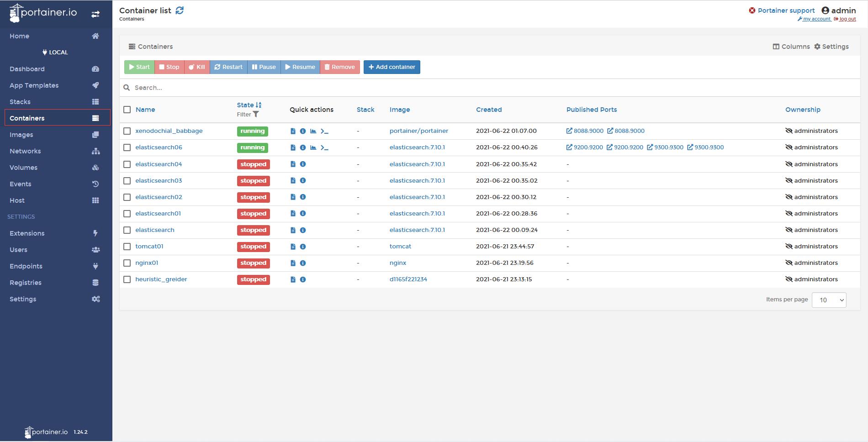868x442 pixels.
Task: Click the Restart button
Action: [x=228, y=67]
